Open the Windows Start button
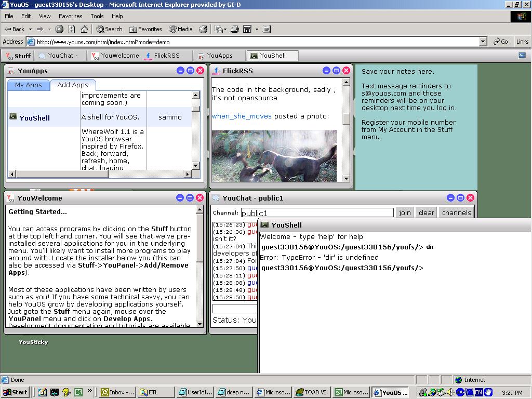 click(15, 392)
